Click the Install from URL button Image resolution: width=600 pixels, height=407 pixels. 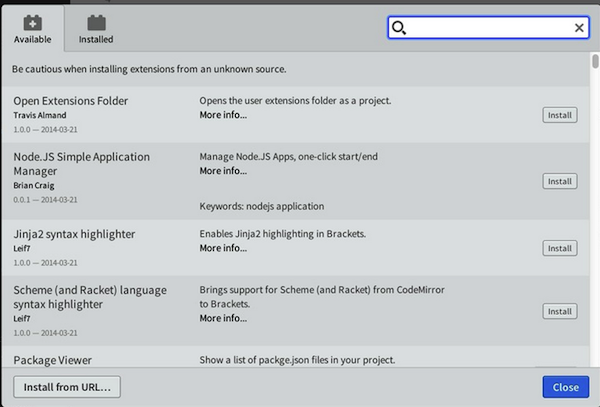[67, 387]
